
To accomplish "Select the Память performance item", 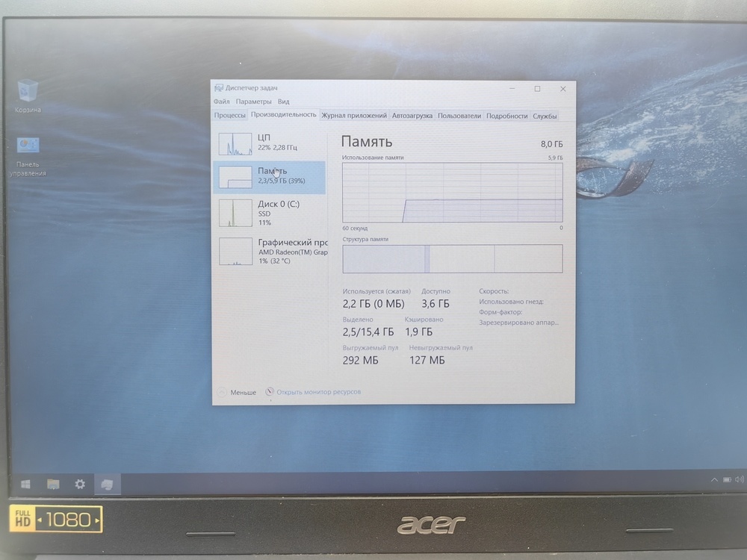I will 270,177.
